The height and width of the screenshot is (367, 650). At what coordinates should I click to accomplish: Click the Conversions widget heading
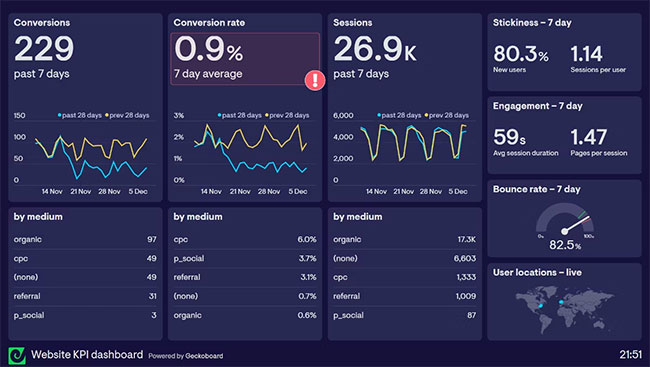(42, 23)
